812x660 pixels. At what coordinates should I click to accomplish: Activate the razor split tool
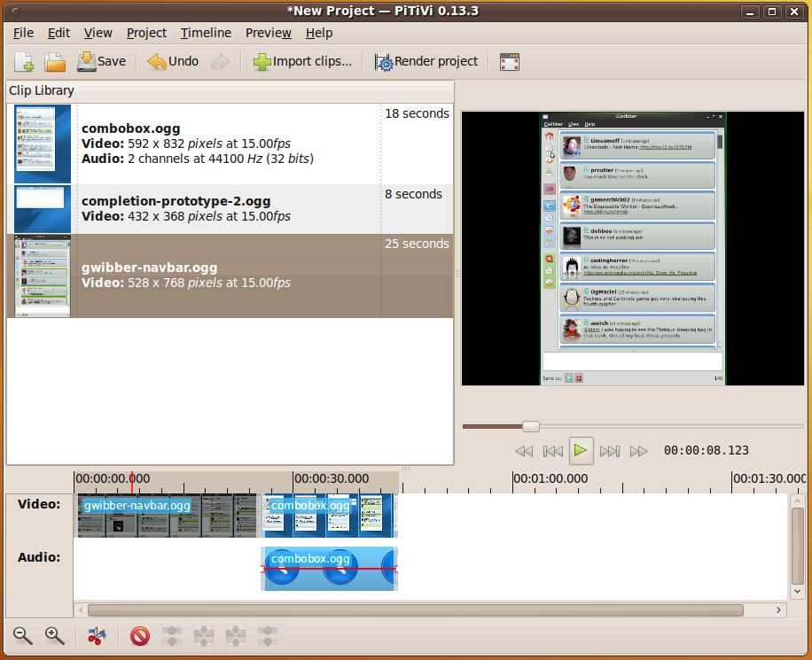[97, 636]
